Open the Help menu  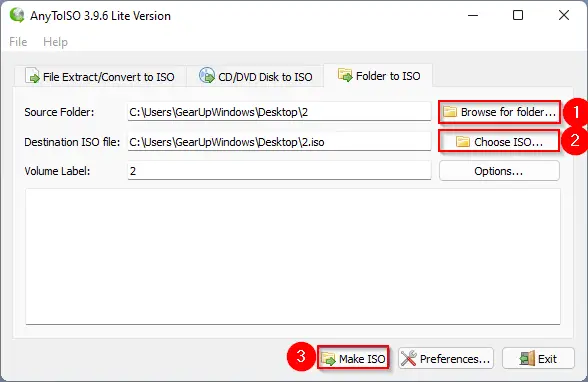point(56,42)
